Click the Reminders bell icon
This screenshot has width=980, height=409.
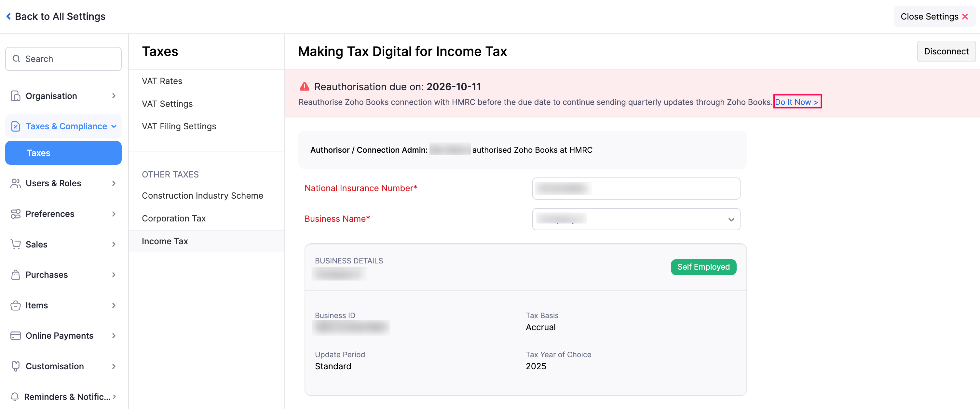14,396
